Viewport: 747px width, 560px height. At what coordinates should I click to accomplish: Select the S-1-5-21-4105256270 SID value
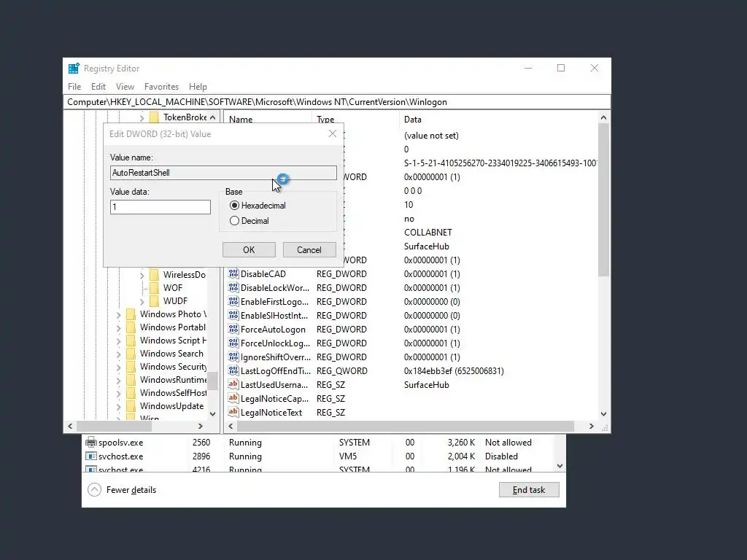[x=500, y=163]
